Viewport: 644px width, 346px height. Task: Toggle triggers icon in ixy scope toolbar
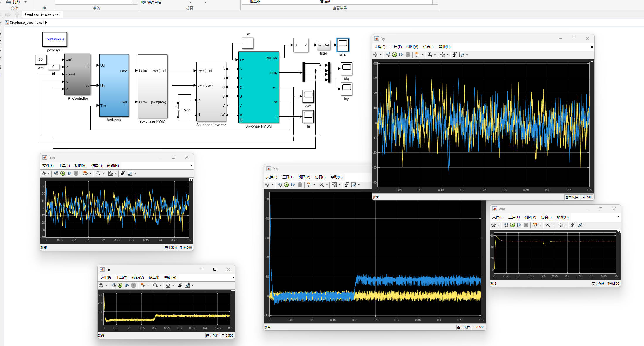point(455,55)
